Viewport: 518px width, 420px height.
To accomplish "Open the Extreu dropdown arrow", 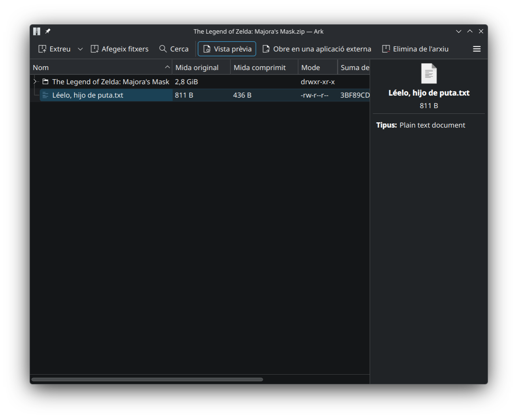I will pyautogui.click(x=80, y=49).
